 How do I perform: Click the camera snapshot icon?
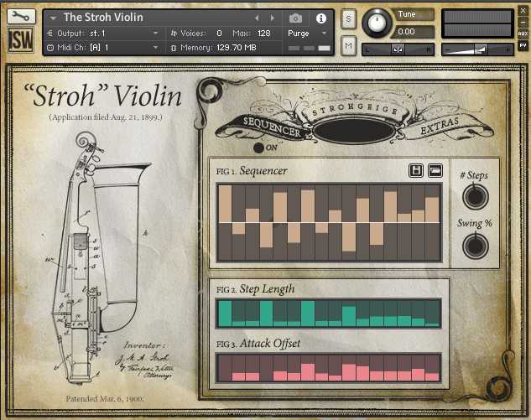click(x=295, y=18)
